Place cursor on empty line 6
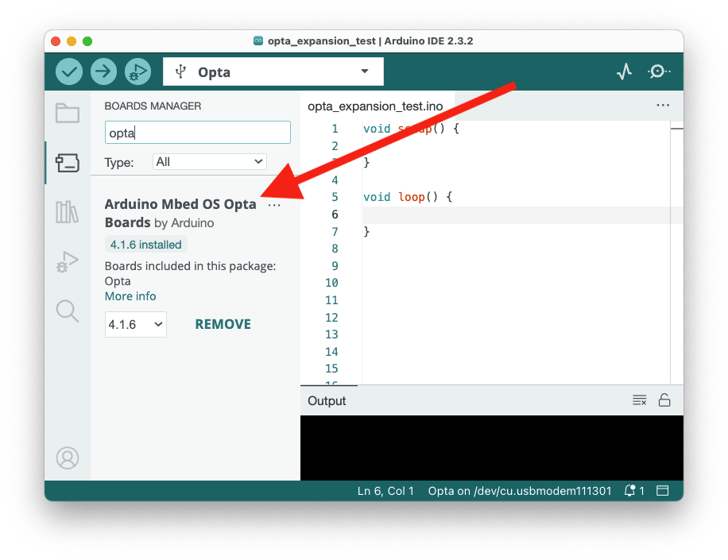The height and width of the screenshot is (560, 728). click(x=515, y=214)
